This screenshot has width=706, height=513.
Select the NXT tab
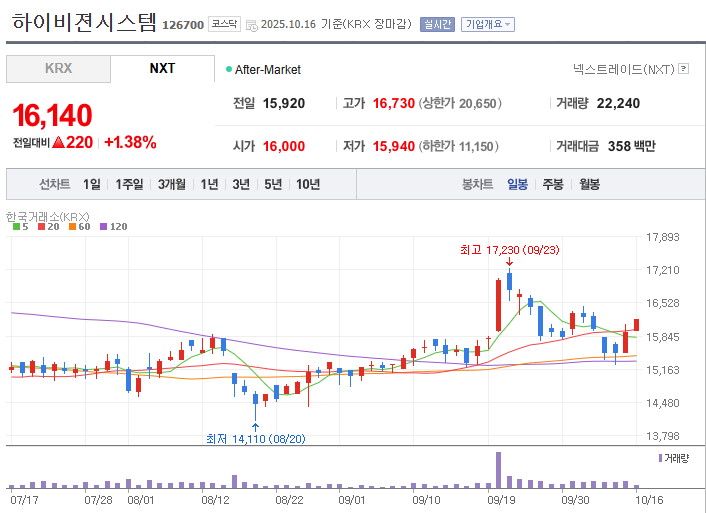tap(162, 68)
